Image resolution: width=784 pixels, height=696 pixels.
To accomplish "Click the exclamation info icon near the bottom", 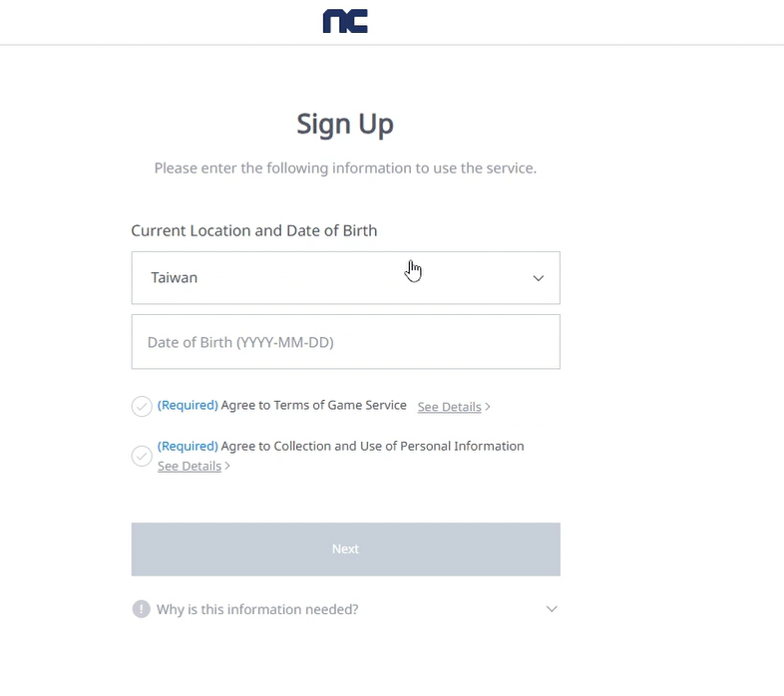I will click(142, 609).
